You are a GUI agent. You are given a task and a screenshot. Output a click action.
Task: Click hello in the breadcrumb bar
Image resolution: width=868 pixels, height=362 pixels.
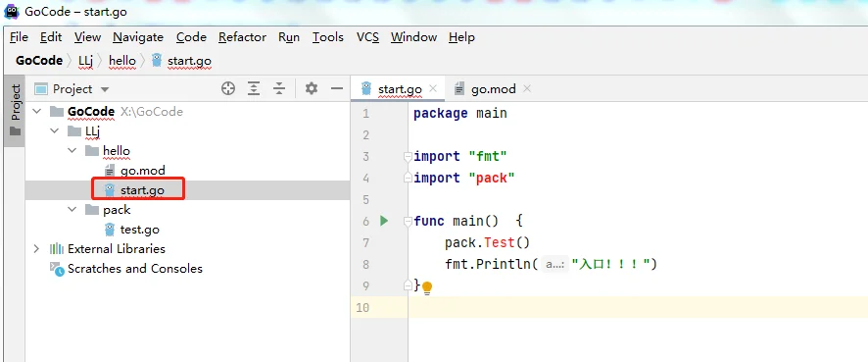point(122,61)
